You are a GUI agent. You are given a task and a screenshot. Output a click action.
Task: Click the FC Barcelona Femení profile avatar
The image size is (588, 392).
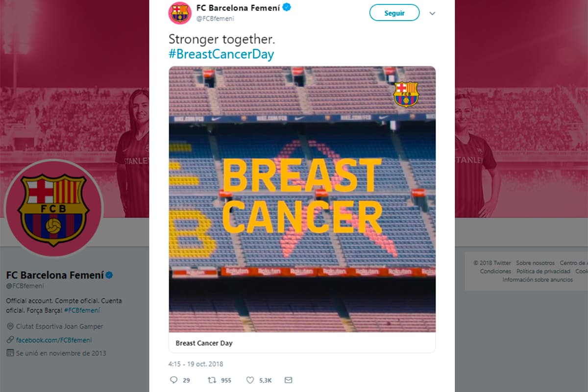point(180,12)
